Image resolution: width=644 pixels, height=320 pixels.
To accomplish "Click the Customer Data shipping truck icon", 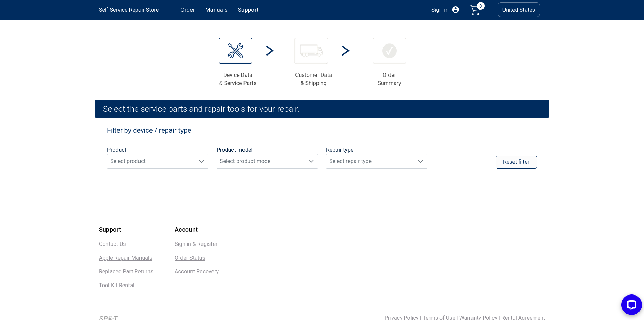I will (x=311, y=51).
